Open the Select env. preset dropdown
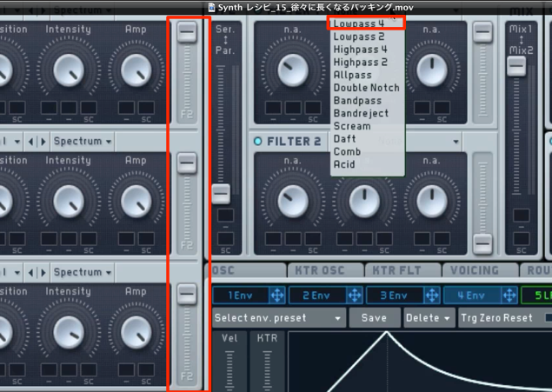 coord(278,318)
